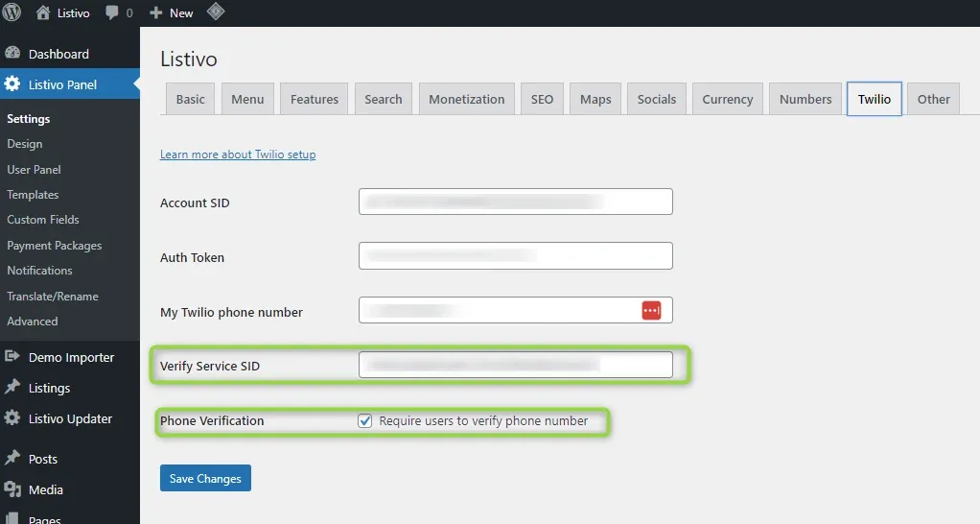Screen dimensions: 980x524
Task: Open the Search tab
Action: pos(384,99)
